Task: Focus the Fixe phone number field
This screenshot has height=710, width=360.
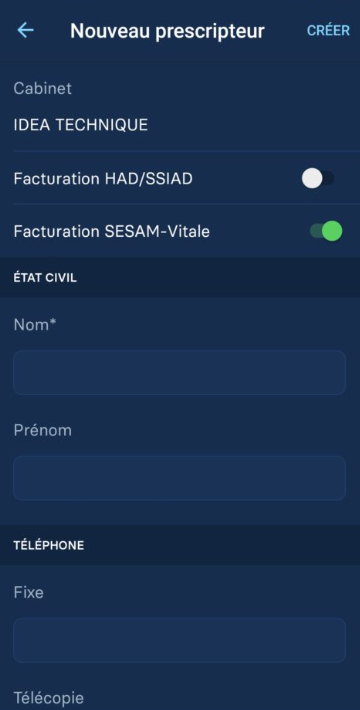Action: (x=180, y=640)
